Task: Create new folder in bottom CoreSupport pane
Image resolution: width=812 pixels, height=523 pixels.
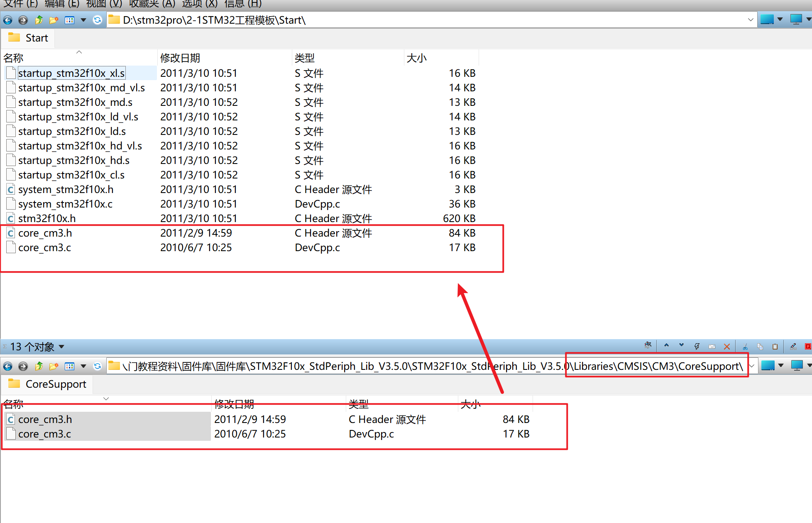Action: [x=54, y=366]
